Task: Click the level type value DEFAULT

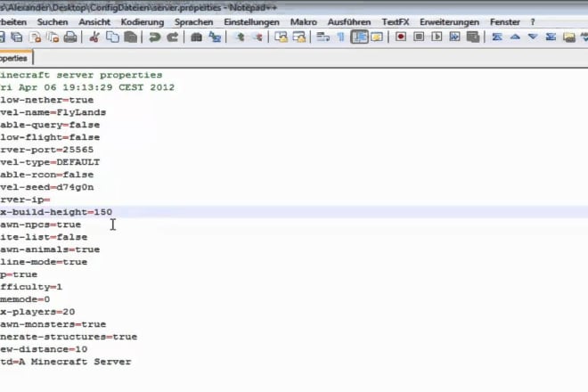Action: pyautogui.click(x=78, y=162)
